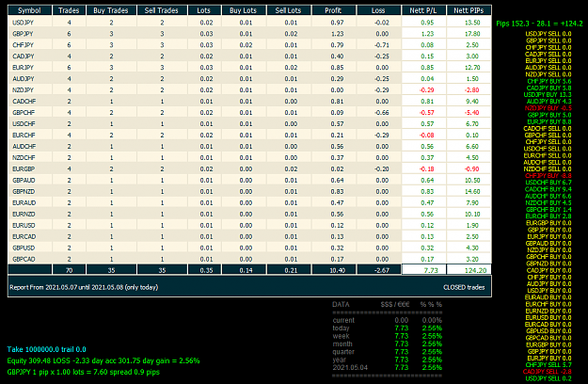
Task: Select CADCHF BUY 9.4 entry
Action: (548, 189)
